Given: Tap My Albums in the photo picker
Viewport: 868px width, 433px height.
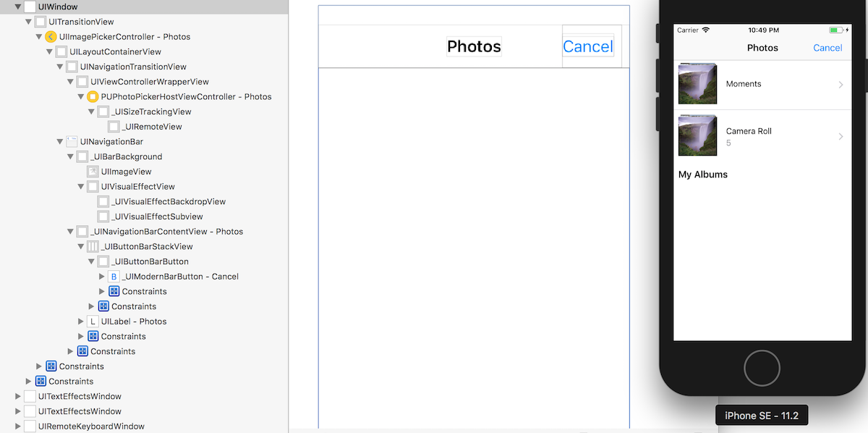Looking at the screenshot, I should [702, 174].
